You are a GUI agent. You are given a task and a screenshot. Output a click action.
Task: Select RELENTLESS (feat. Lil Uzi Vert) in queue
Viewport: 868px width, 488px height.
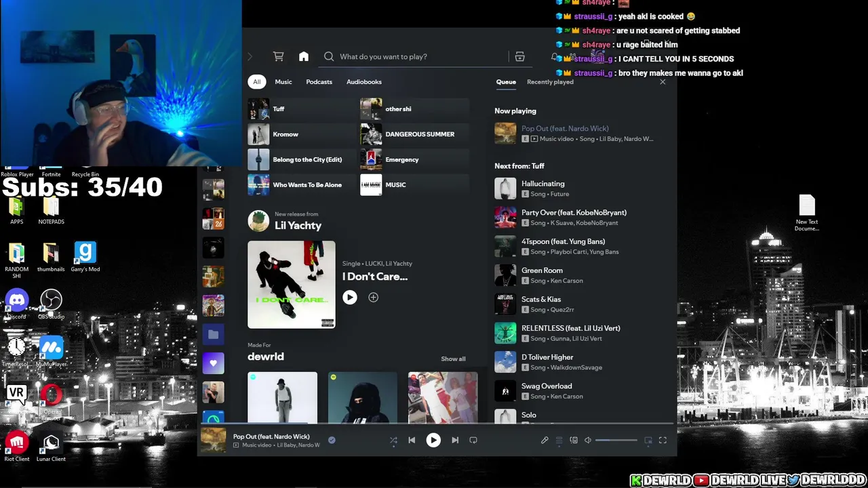[583, 333]
